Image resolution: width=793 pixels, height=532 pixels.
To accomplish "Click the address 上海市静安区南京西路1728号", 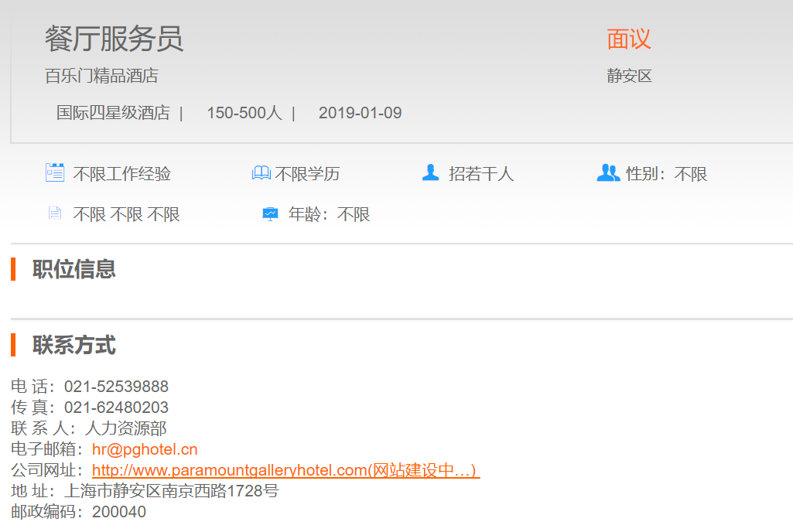I will 171,491.
